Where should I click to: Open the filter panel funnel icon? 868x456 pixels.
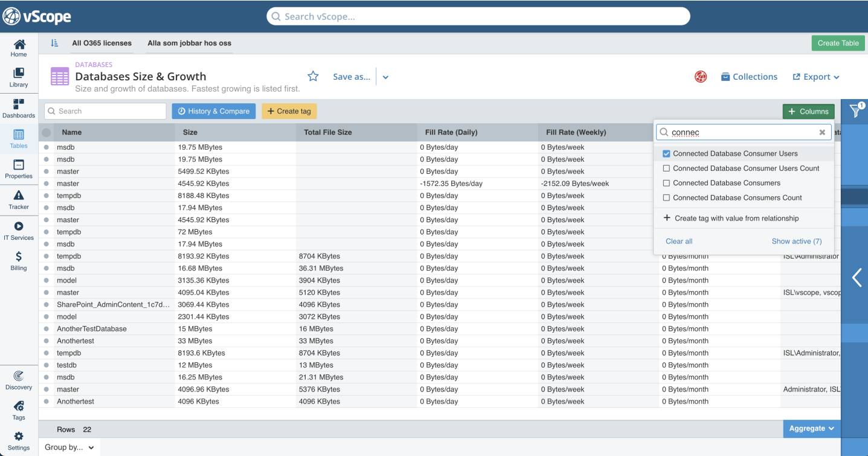tap(856, 110)
